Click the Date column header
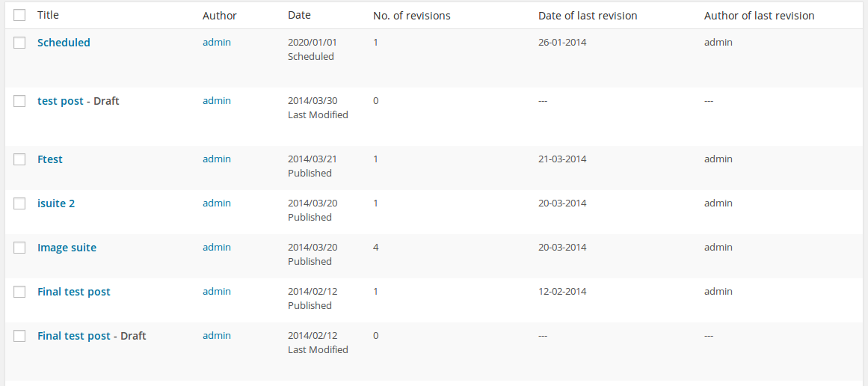Viewport: 868px width, 386px height. click(300, 16)
